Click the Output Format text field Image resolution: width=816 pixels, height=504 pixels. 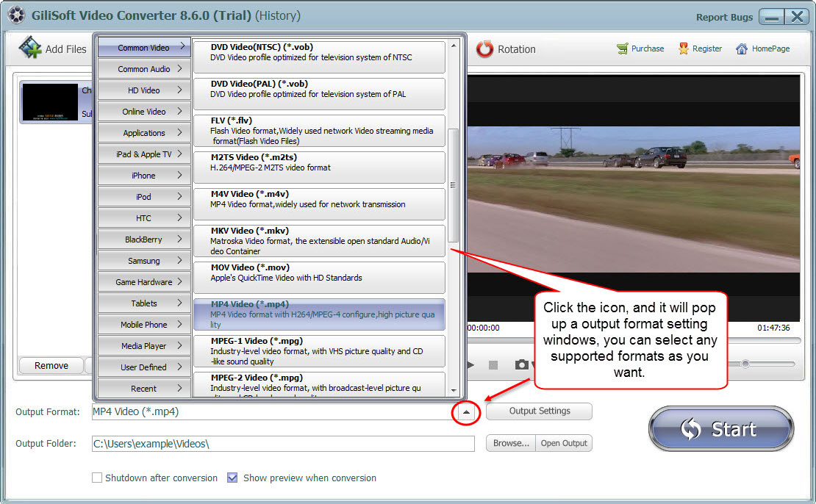pos(273,411)
